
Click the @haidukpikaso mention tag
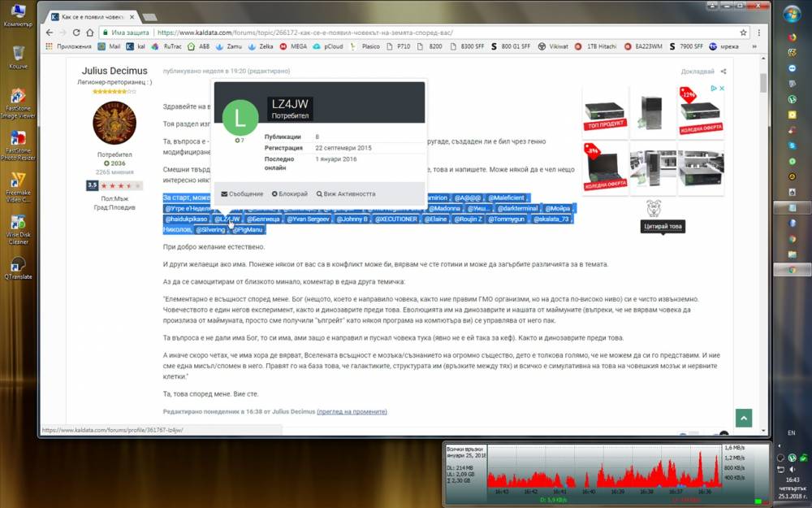pyautogui.click(x=187, y=219)
